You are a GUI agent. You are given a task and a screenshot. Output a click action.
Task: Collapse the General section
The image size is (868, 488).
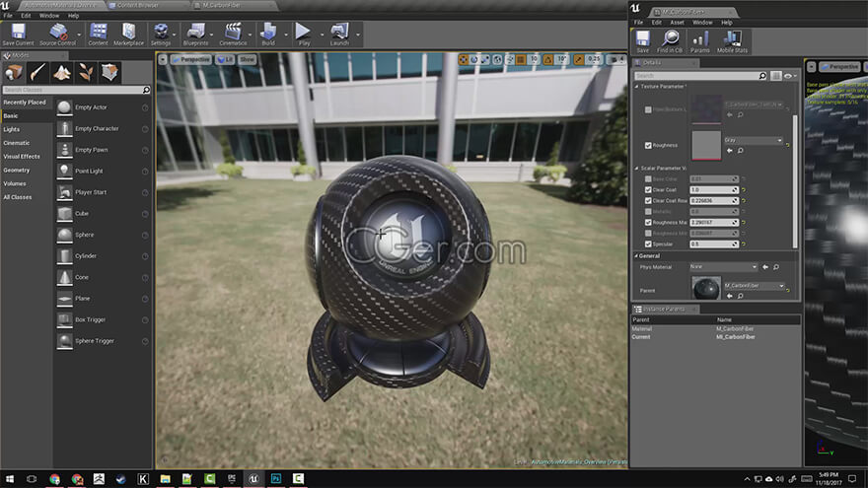[636, 256]
